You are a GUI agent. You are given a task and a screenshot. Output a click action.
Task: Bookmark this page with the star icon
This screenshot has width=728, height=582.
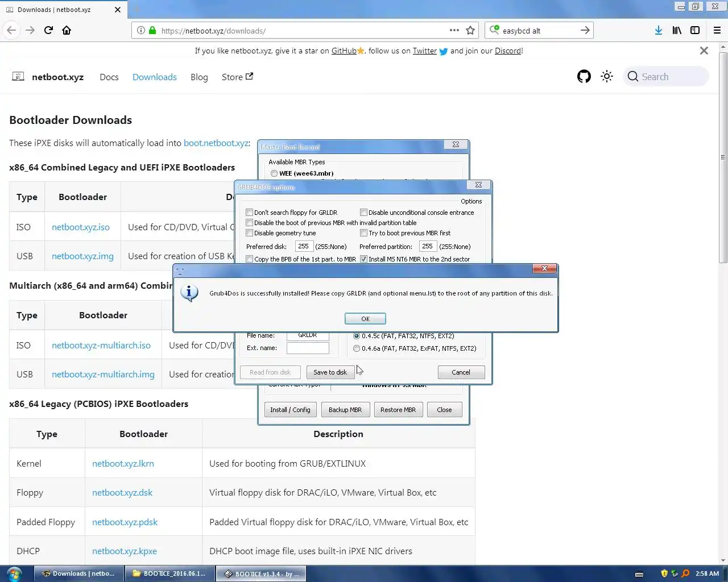click(x=470, y=30)
